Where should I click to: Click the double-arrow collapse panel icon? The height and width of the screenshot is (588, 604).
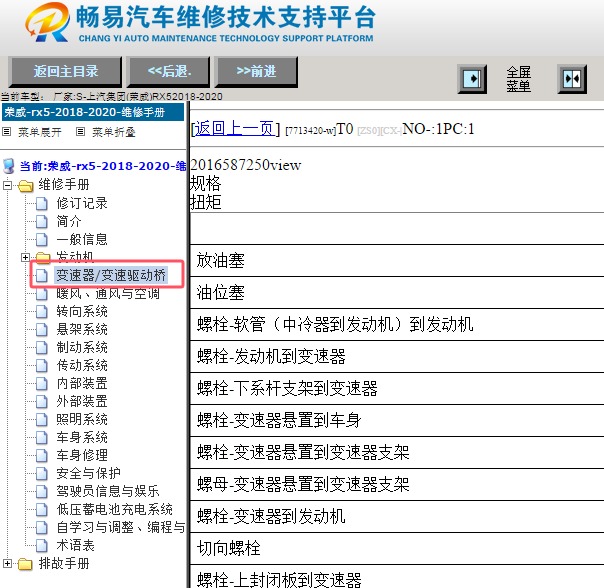(x=572, y=79)
